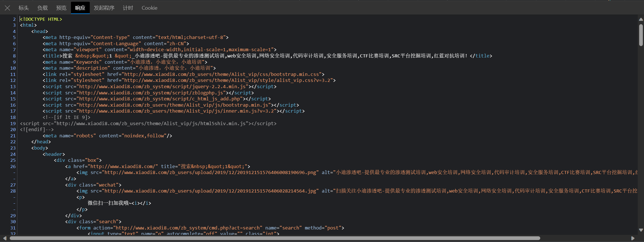Click the horizontal scrollbar right arrow
Image resolution: width=644 pixels, height=242 pixels.
pos(633,238)
